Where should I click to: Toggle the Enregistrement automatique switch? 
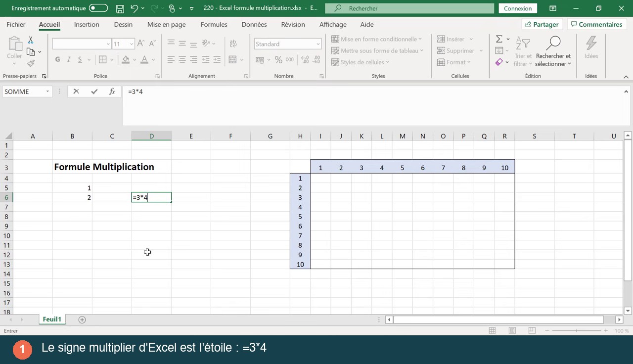tap(98, 8)
